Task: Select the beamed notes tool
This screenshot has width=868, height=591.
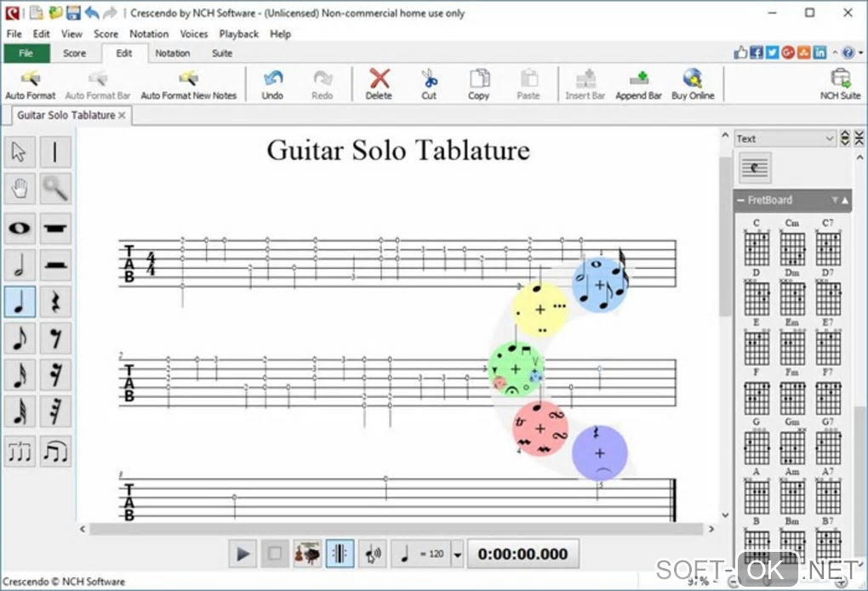Action: 55,452
